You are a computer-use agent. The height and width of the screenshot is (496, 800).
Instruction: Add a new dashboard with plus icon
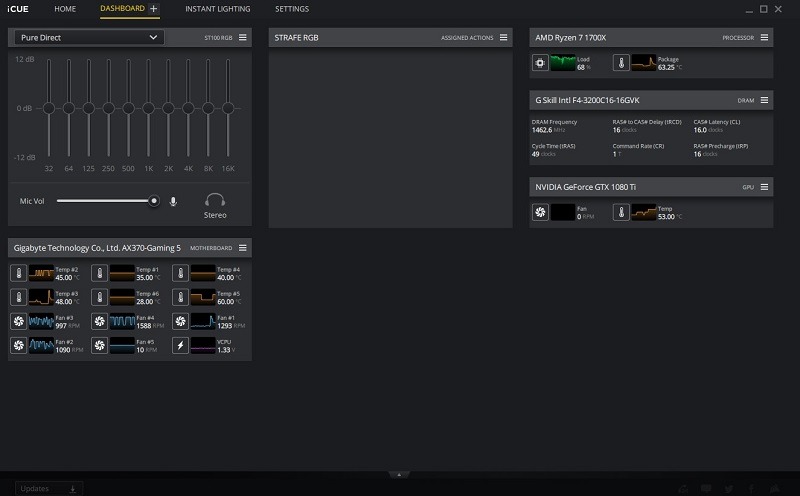(153, 9)
